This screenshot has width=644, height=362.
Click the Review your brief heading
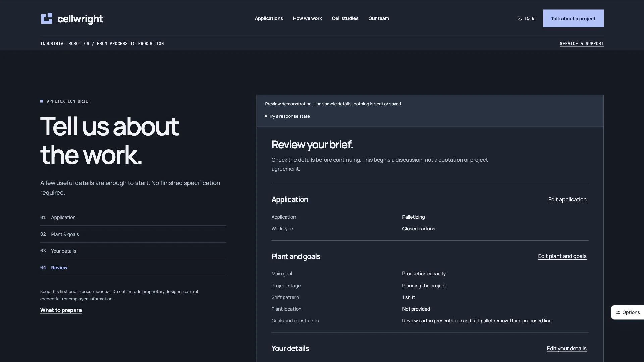(312, 145)
